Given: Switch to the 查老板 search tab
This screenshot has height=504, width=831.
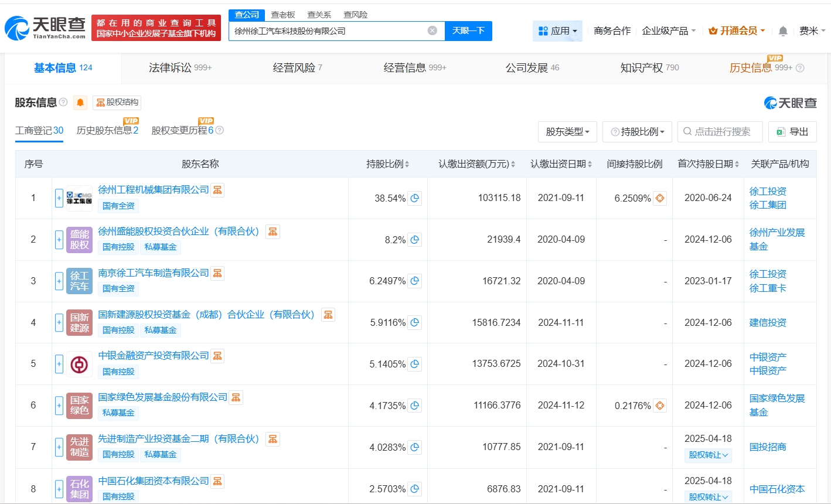Looking at the screenshot, I should click(x=283, y=15).
